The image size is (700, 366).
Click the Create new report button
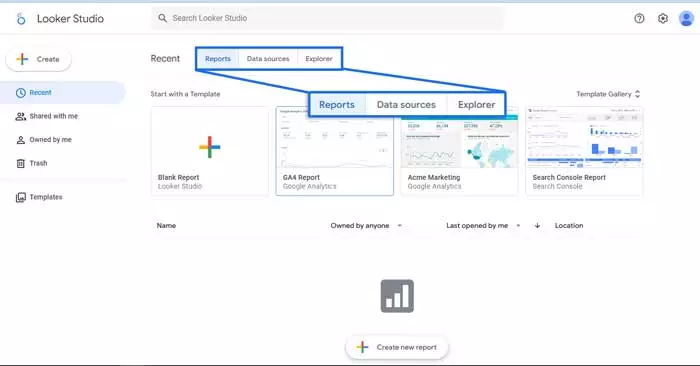click(397, 347)
